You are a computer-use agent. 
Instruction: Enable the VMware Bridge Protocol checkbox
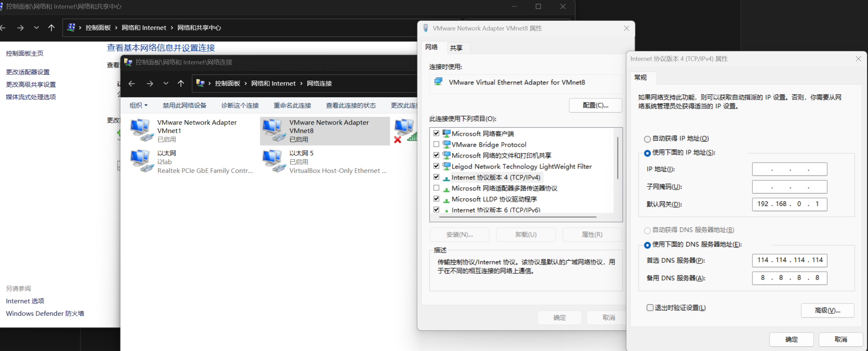point(436,144)
